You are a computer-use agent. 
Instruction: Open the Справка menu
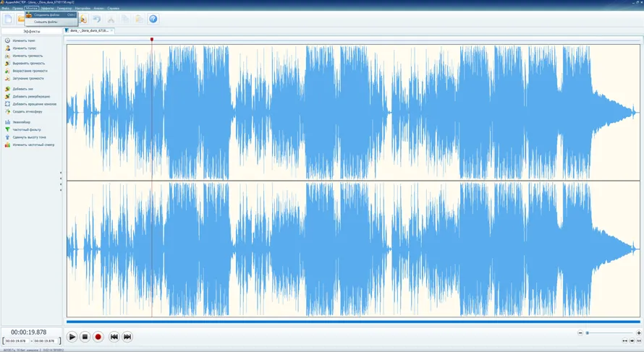(x=114, y=8)
